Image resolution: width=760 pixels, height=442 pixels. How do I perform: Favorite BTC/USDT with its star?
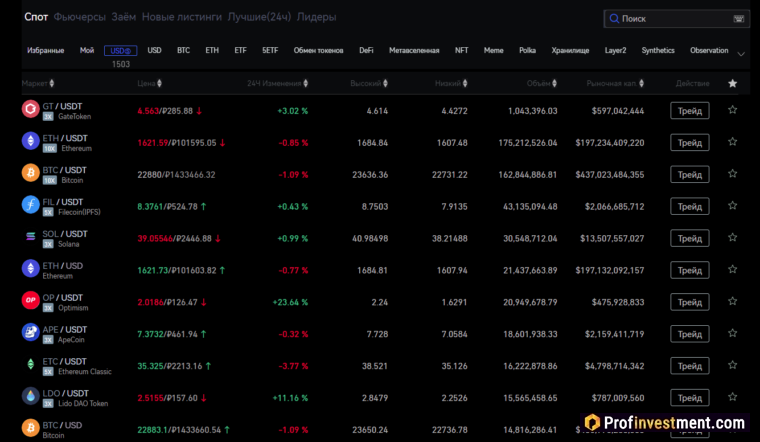tap(732, 174)
